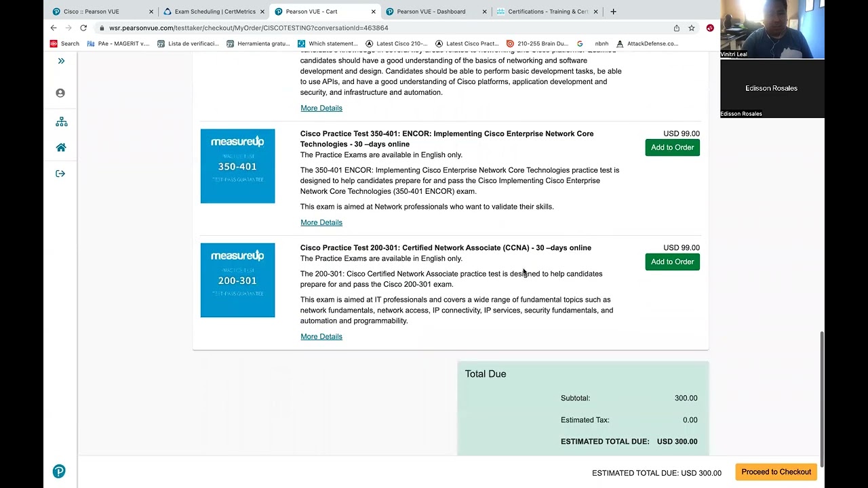868x488 pixels.
Task: Open the Google icon bookmark
Action: click(x=580, y=43)
